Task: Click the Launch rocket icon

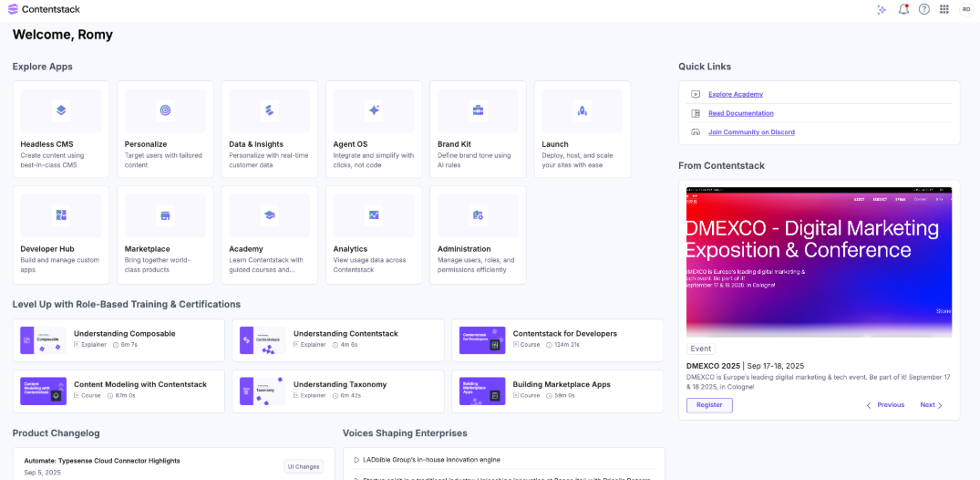Action: tap(583, 110)
